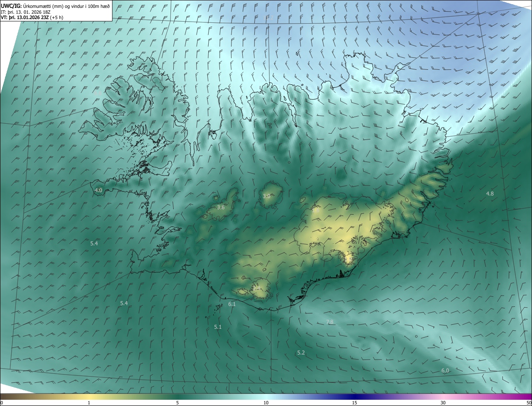Click the "0" tick on the colour scale

(2, 403)
